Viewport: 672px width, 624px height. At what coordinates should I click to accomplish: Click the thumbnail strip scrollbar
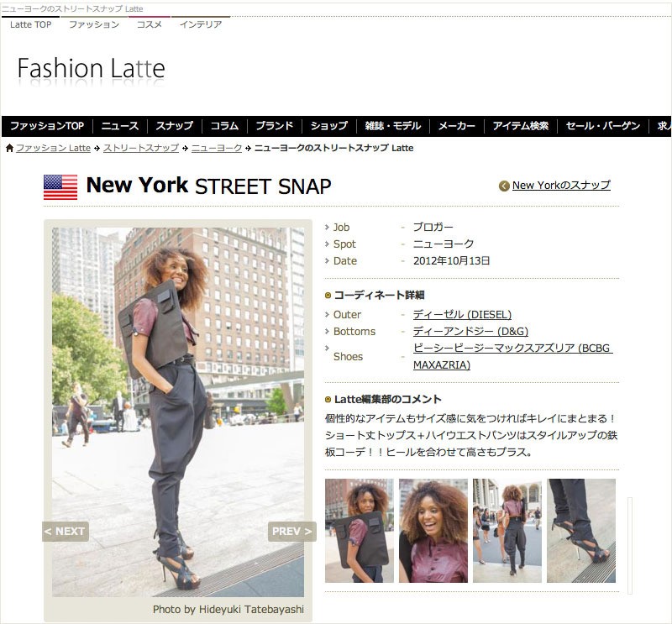point(630,546)
